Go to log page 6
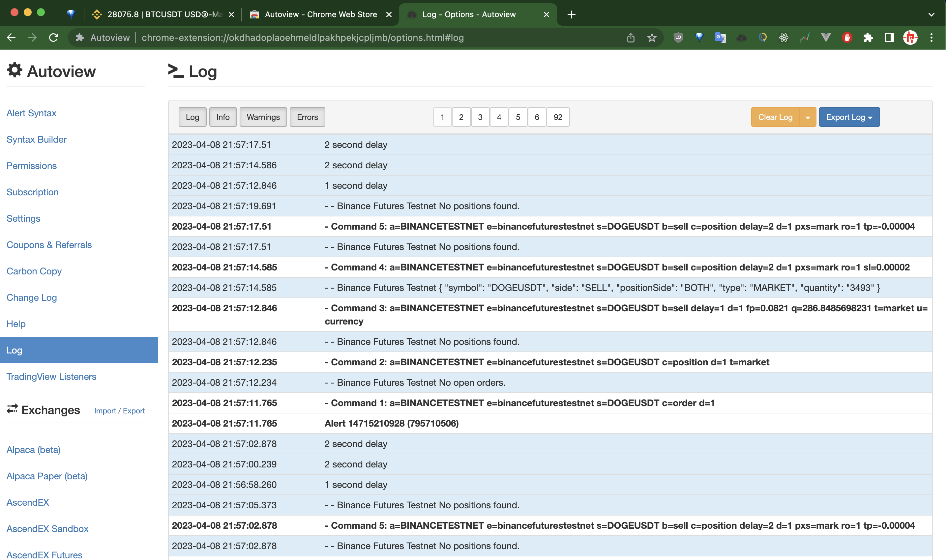The width and height of the screenshot is (946, 560). click(x=537, y=117)
